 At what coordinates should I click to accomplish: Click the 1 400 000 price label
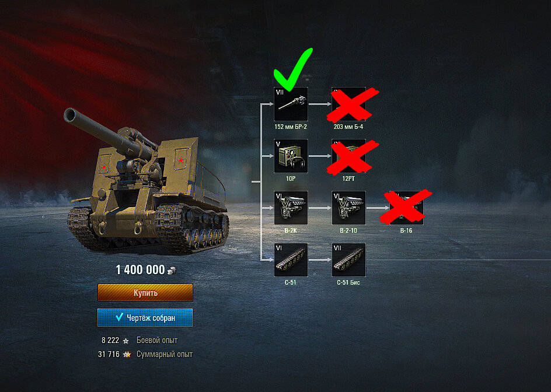[140, 269]
